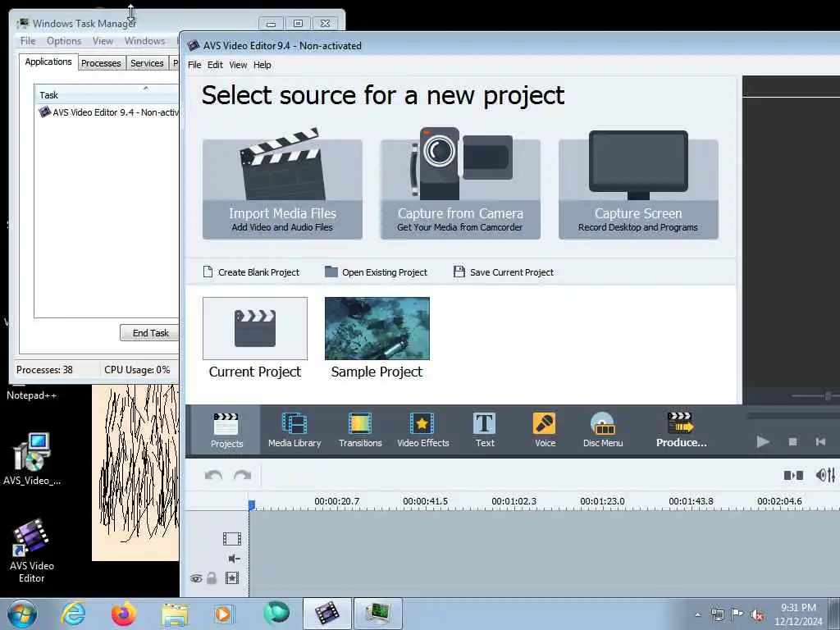The width and height of the screenshot is (840, 630).
Task: Click the preview seek progress bar
Action: point(793,415)
